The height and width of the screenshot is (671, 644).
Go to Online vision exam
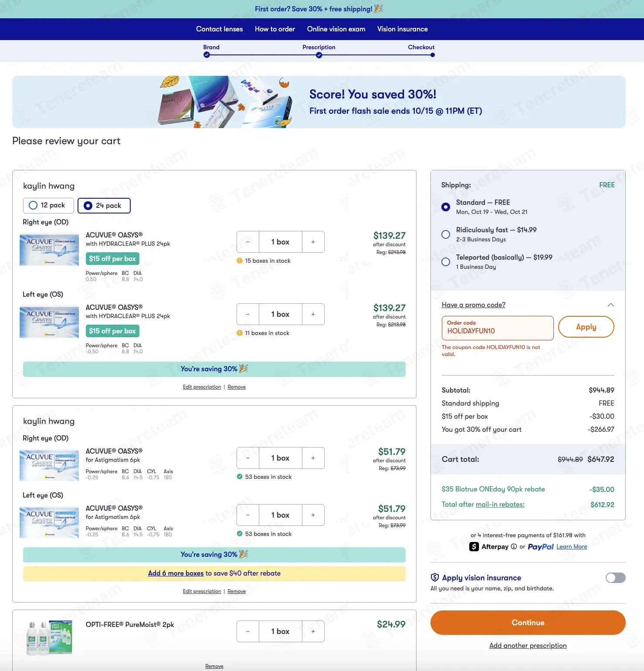coord(336,29)
